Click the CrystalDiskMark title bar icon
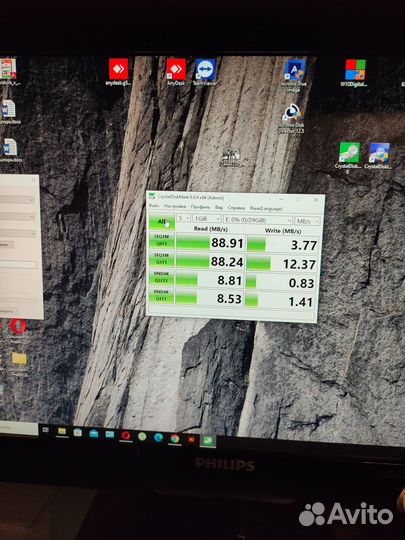This screenshot has width=405, height=540. pos(152,196)
